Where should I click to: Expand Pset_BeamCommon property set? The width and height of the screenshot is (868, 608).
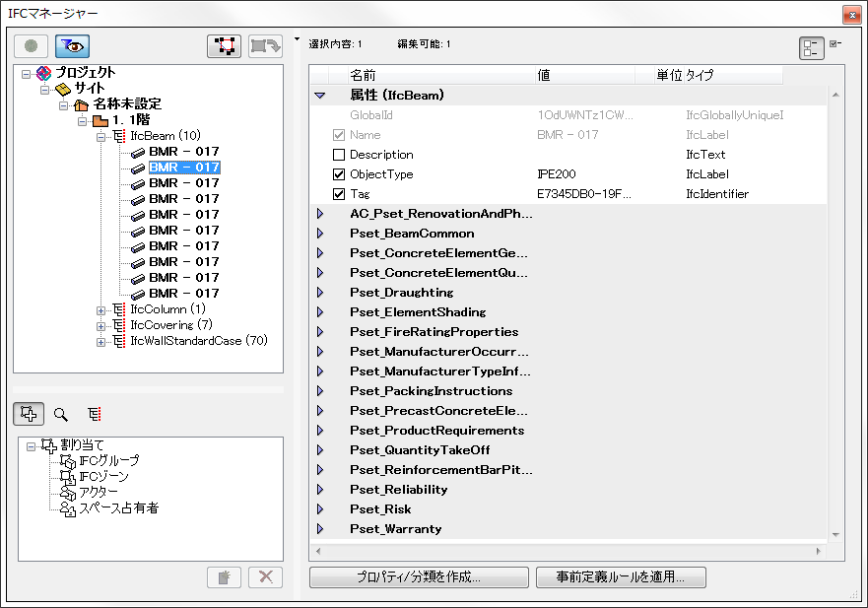pyautogui.click(x=320, y=234)
